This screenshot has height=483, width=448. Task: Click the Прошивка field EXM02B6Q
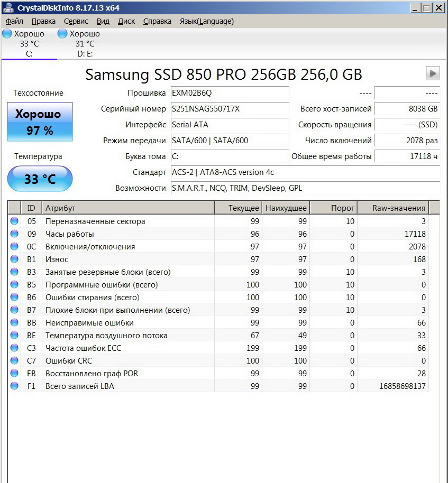click(230, 93)
